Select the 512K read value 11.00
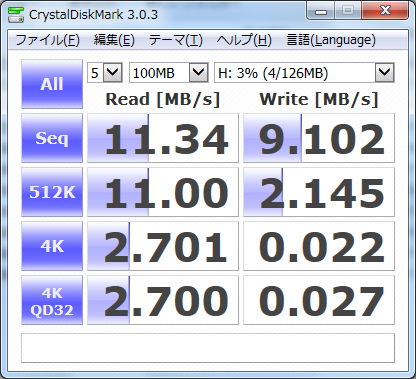 (x=163, y=192)
